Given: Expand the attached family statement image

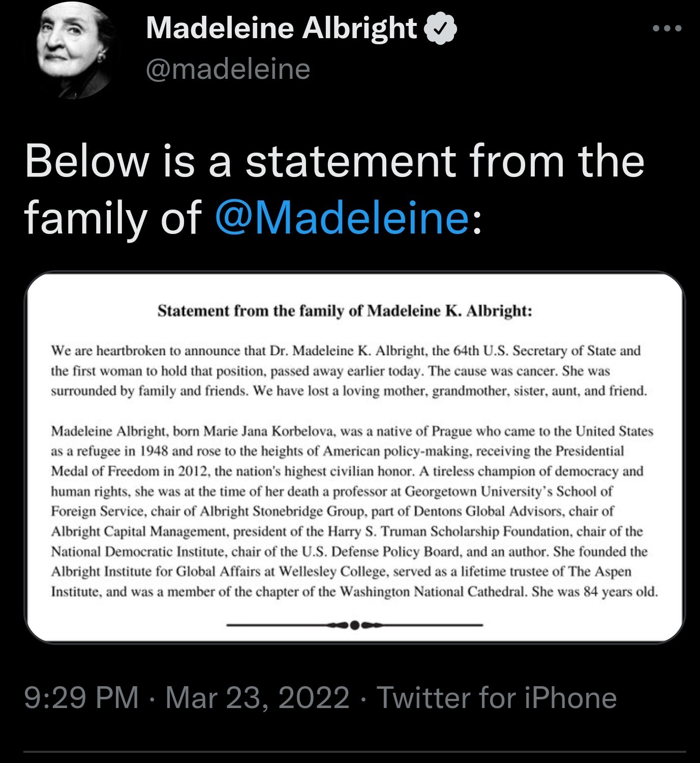Looking at the screenshot, I should tap(355, 457).
